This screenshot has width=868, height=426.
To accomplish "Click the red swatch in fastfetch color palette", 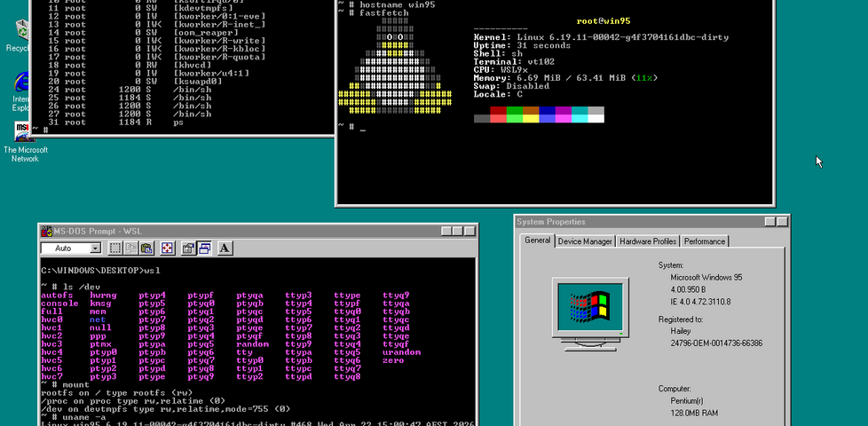I will click(498, 111).
